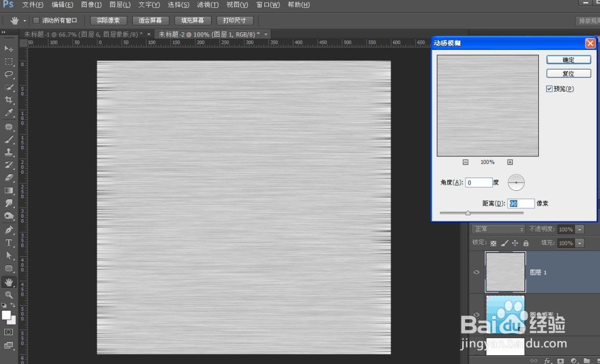600x364 pixels.
Task: Select the Eraser tool
Action: (8, 178)
